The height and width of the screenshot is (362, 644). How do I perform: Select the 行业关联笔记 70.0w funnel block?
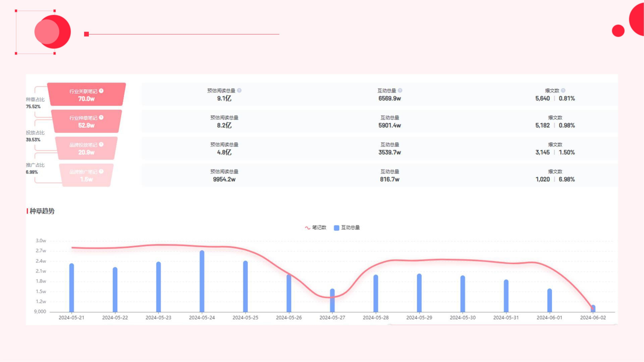(x=86, y=95)
